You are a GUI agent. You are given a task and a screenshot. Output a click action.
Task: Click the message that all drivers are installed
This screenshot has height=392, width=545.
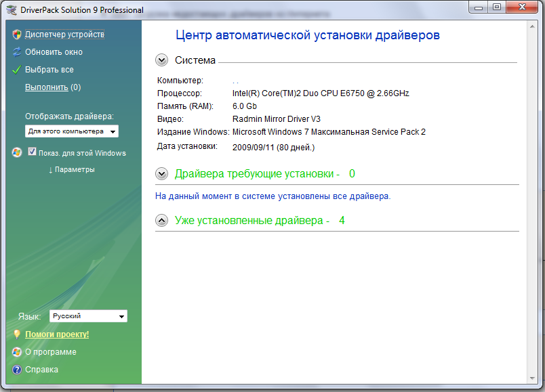click(x=273, y=196)
